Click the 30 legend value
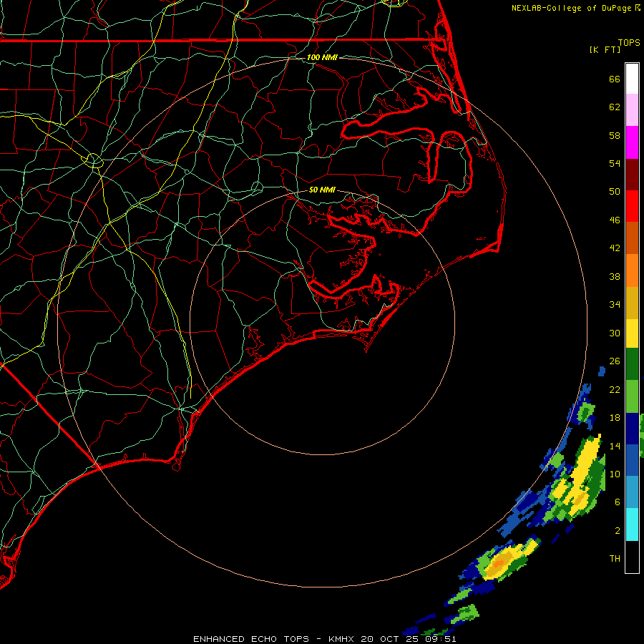 tap(615, 333)
